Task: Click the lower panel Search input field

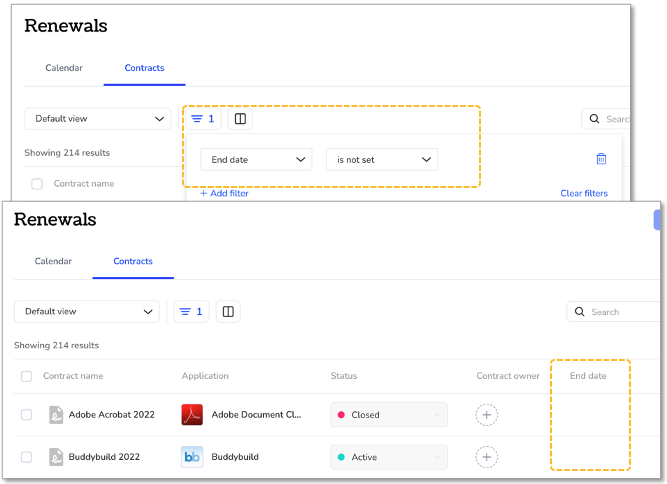Action: click(613, 312)
